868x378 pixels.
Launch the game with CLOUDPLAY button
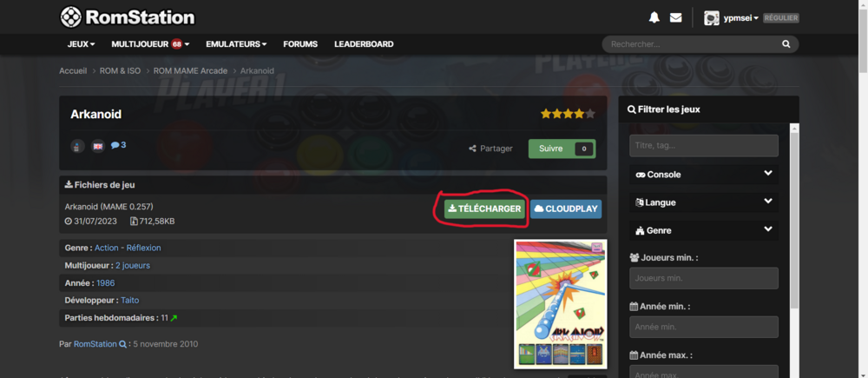(565, 209)
